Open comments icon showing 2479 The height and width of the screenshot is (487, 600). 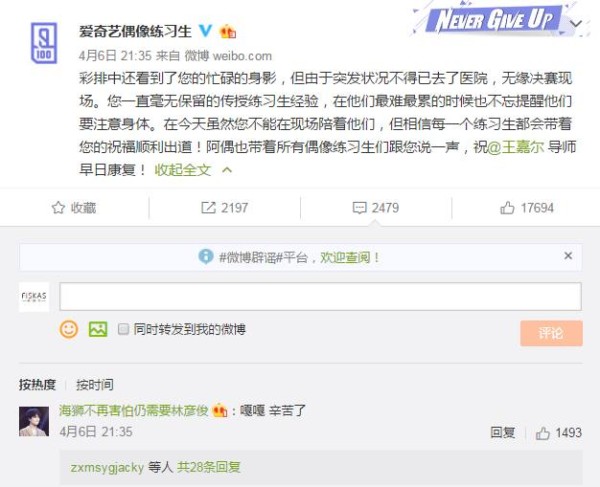point(359,208)
